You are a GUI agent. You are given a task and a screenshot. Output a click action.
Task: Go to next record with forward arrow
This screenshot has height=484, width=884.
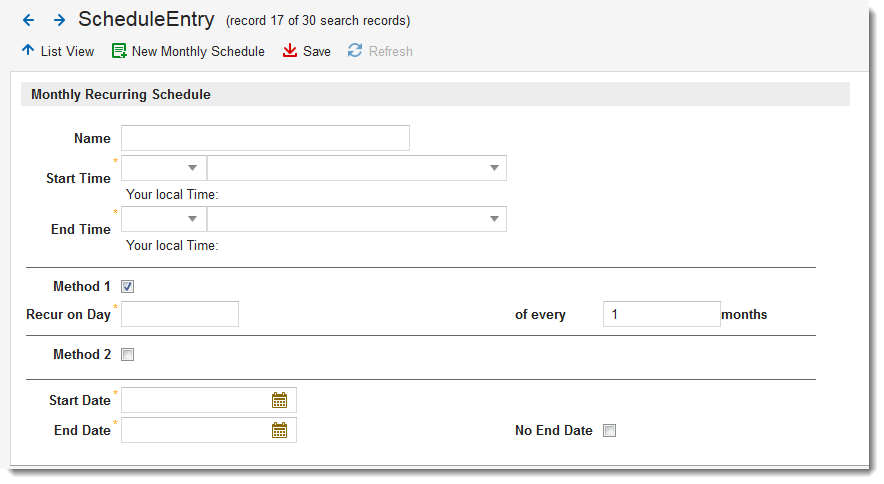click(59, 20)
